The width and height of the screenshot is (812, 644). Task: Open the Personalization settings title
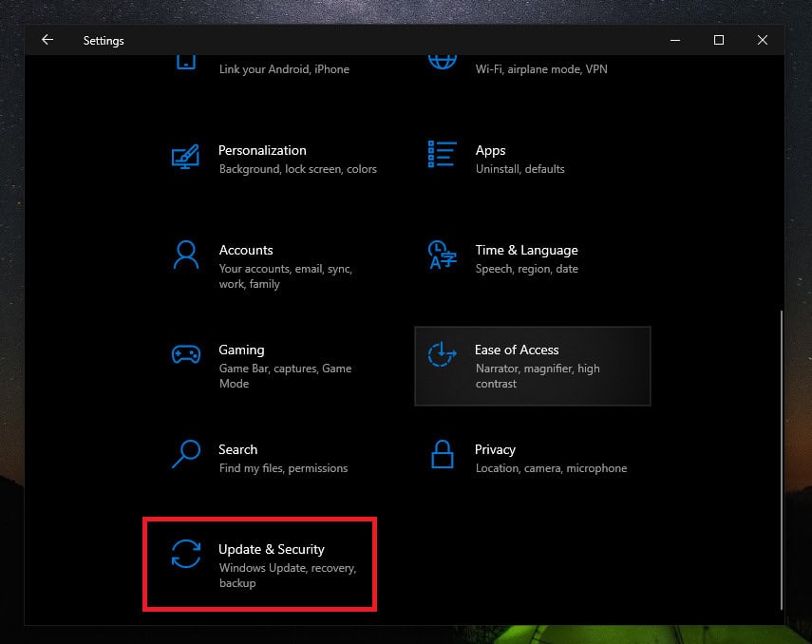coord(262,150)
